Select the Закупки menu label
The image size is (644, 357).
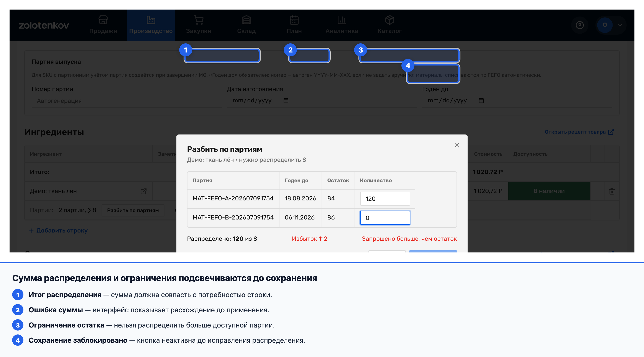pos(199,31)
